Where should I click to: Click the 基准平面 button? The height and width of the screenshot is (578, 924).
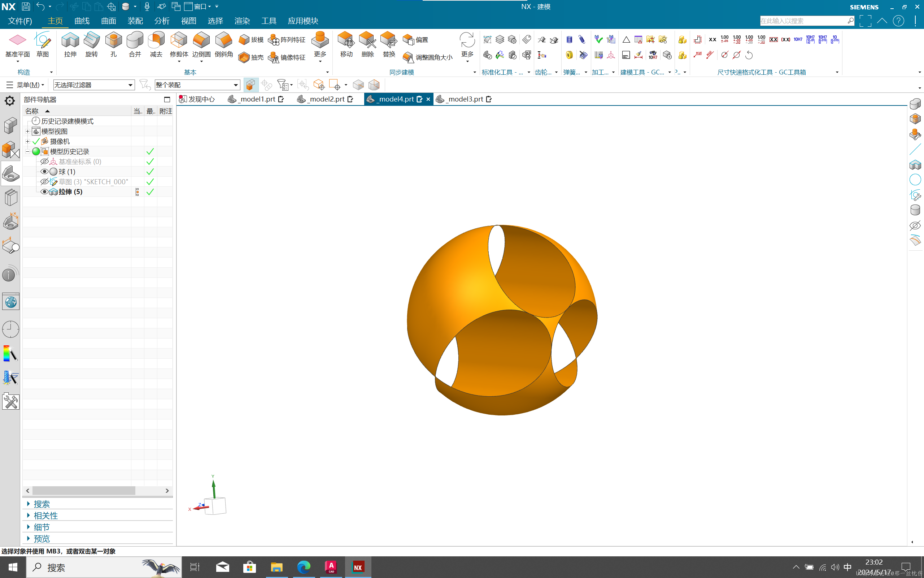tap(18, 47)
